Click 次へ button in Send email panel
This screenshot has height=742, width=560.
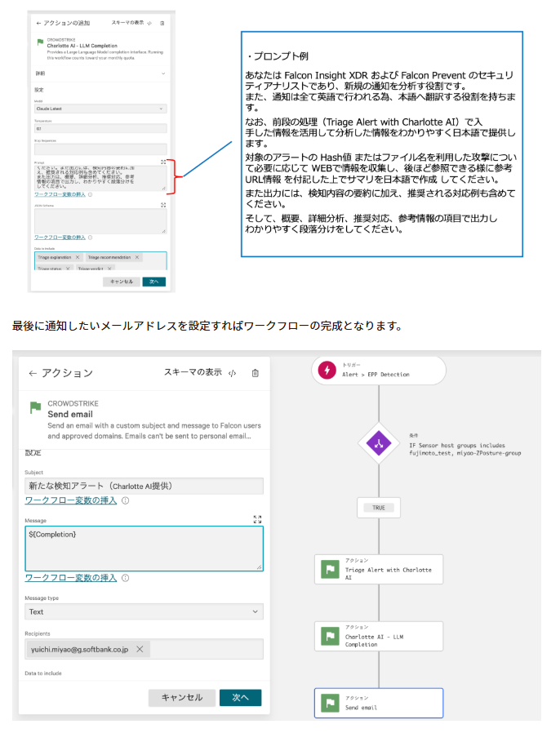point(240,697)
